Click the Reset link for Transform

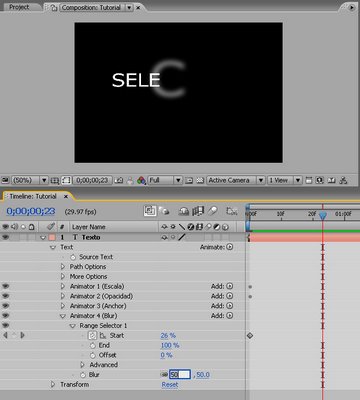pyautogui.click(x=170, y=385)
